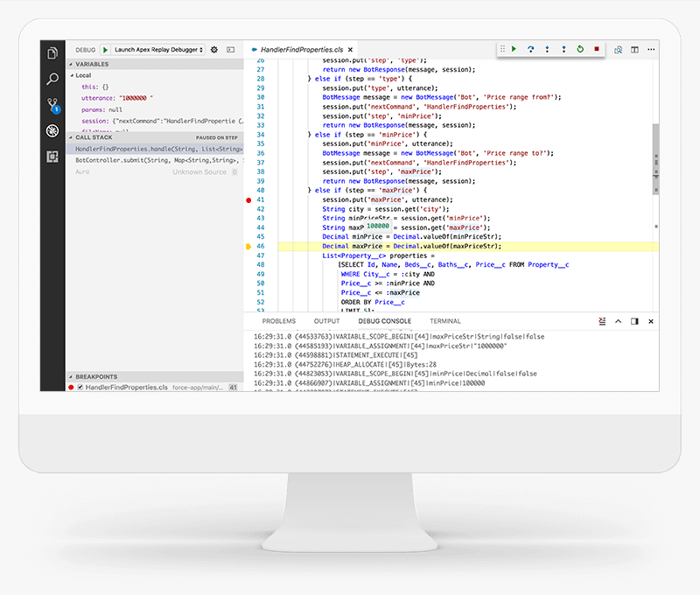Step Over in debug toolbar
This screenshot has width=700, height=595.
530,49
